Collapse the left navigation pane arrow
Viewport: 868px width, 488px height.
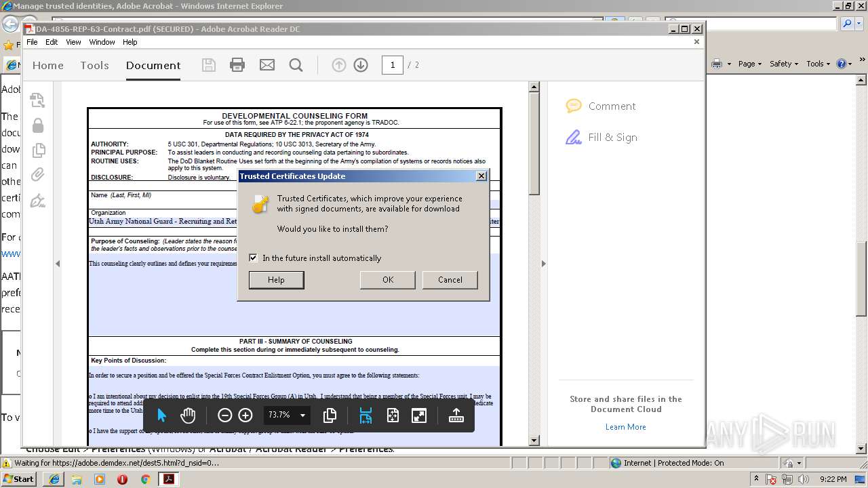58,264
